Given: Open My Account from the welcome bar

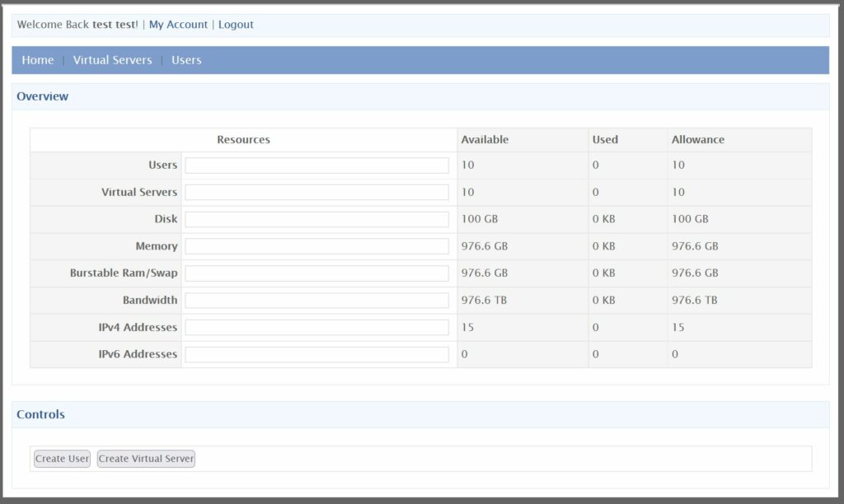Looking at the screenshot, I should tap(178, 24).
